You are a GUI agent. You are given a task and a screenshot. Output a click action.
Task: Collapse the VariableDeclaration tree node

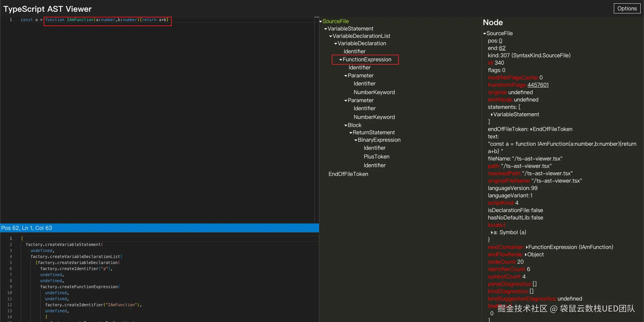coord(336,44)
